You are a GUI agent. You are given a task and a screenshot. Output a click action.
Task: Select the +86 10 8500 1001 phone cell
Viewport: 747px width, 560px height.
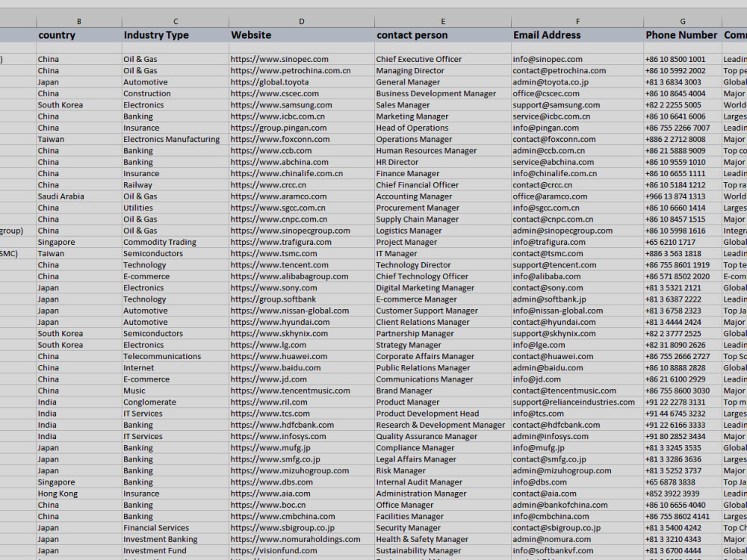683,59
